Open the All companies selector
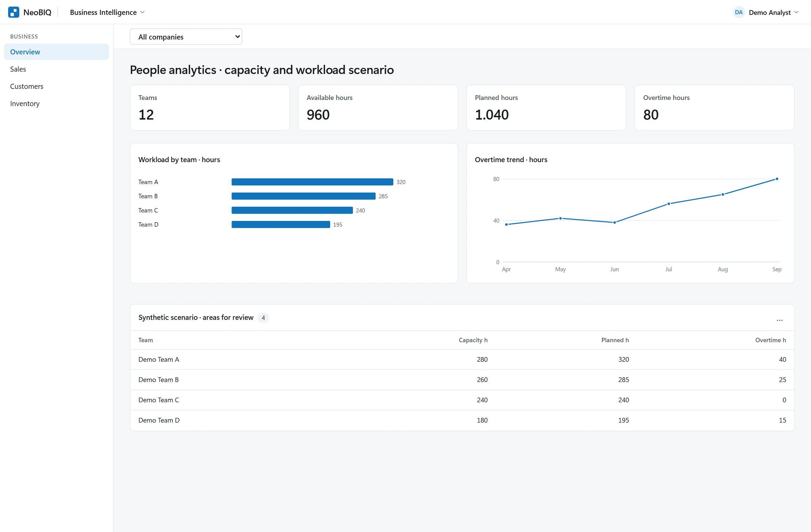Image resolution: width=811 pixels, height=532 pixels. [186, 36]
